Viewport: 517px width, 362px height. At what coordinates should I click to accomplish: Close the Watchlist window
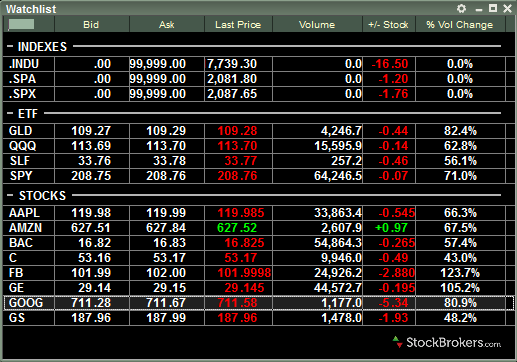(507, 8)
